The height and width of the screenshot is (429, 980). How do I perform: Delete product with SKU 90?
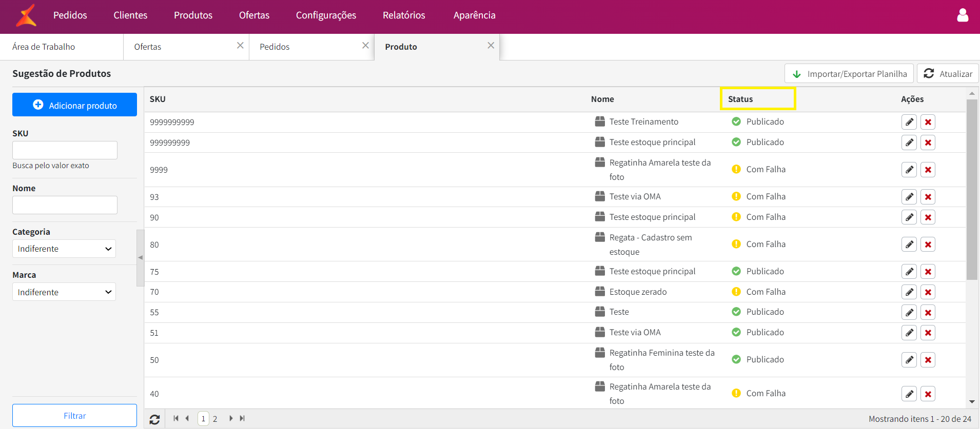tap(928, 217)
